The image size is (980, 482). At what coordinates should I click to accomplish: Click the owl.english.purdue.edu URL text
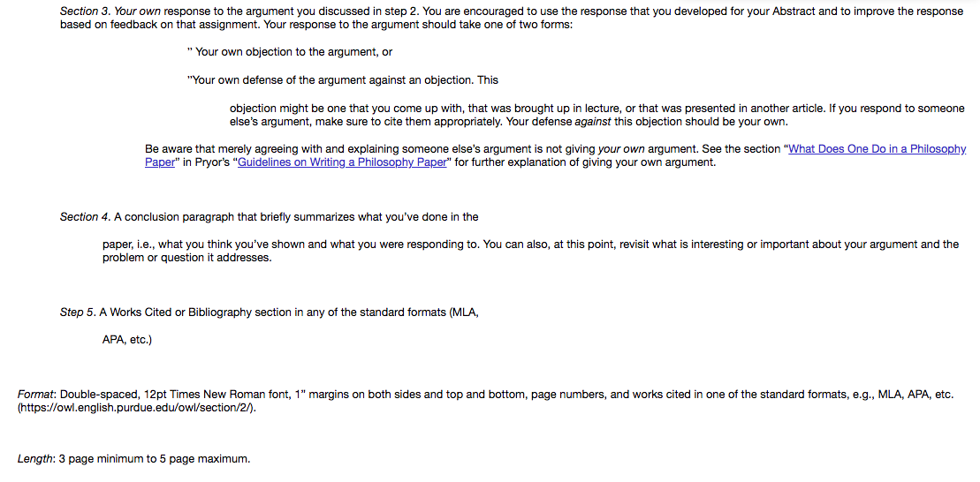138,409
